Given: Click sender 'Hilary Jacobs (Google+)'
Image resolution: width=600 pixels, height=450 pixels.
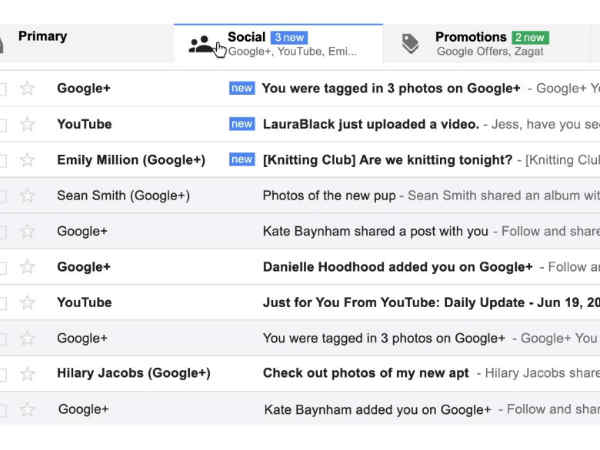Looking at the screenshot, I should pos(134,373).
